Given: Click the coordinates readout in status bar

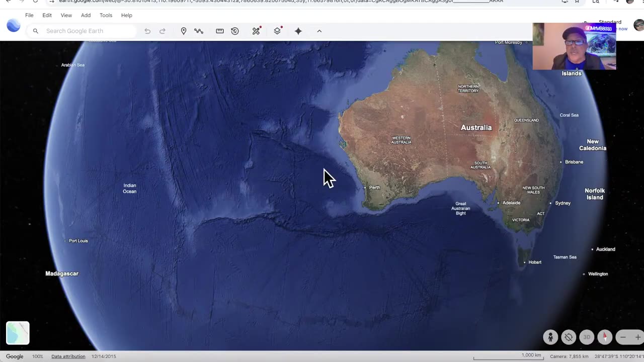Looking at the screenshot, I should (x=619, y=356).
